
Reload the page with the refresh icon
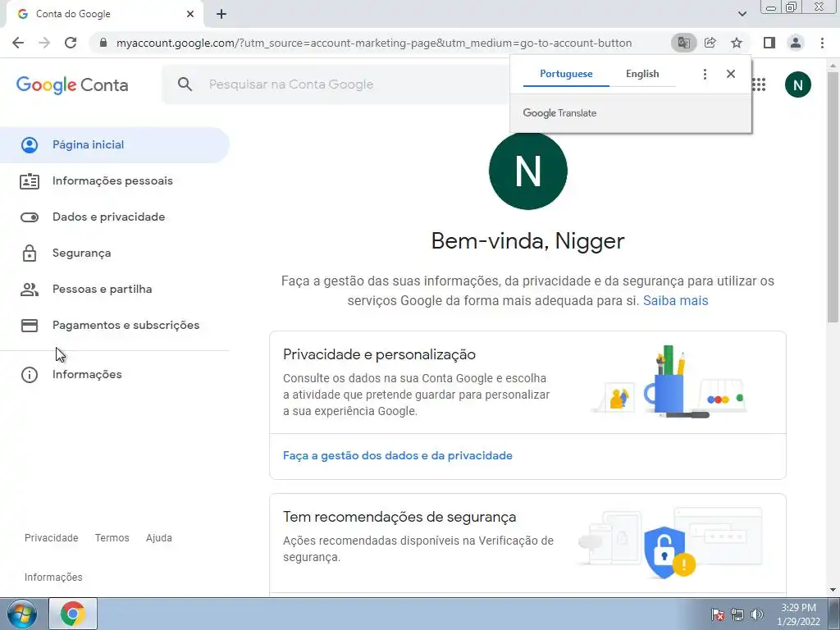point(71,43)
